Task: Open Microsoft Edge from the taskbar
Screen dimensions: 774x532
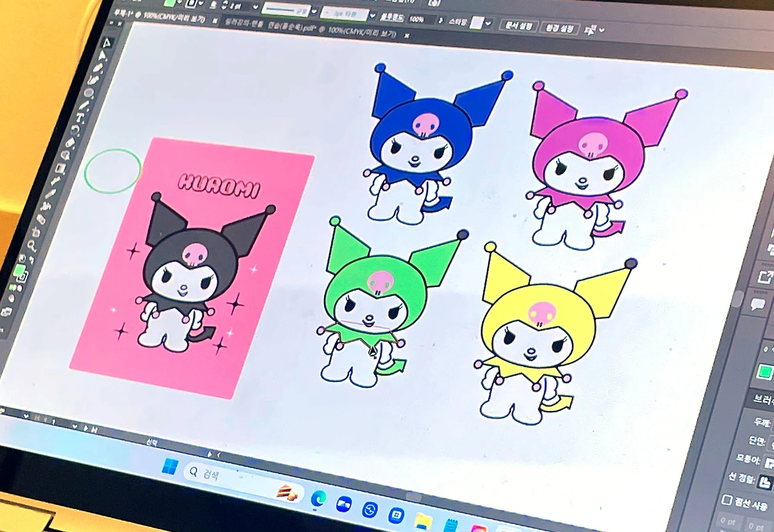Action: 318,499
